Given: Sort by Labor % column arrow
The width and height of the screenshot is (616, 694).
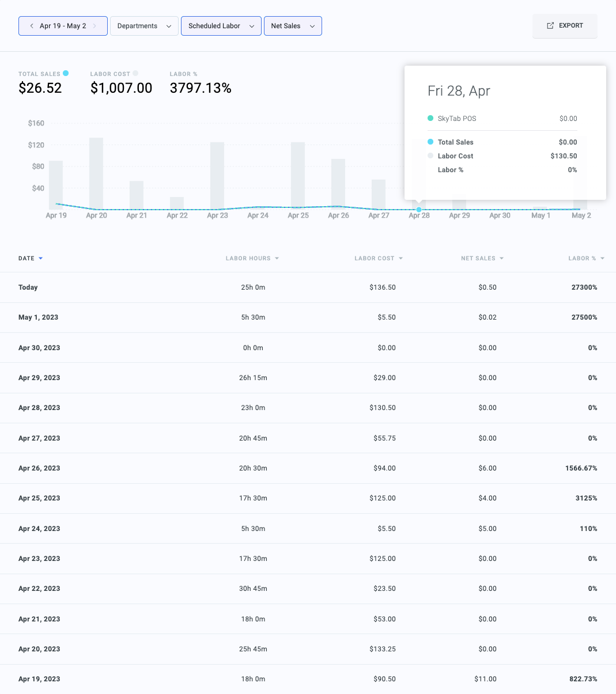Looking at the screenshot, I should (x=603, y=259).
